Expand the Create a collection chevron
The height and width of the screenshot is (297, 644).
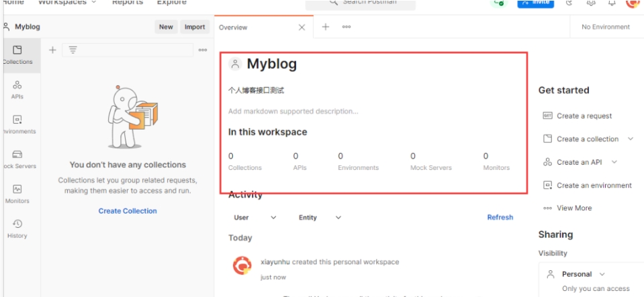631,139
